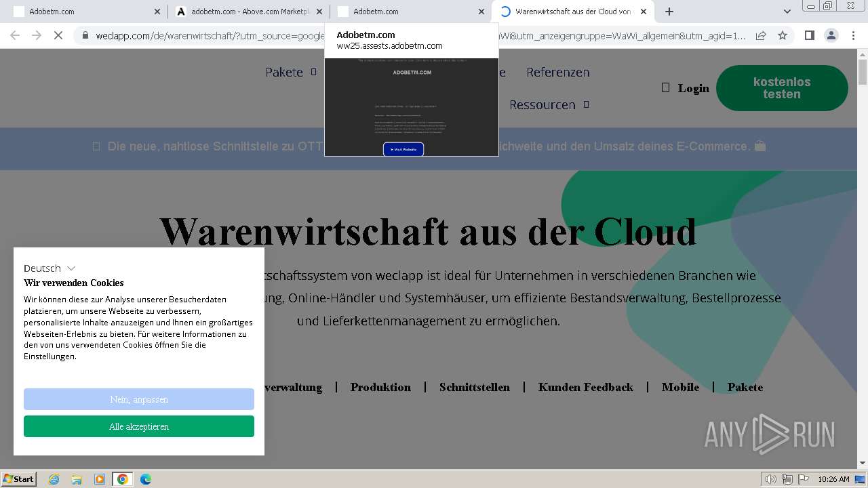Viewport: 868px width, 488px height.
Task: Close the first Adobetm.com tab
Action: [157, 12]
